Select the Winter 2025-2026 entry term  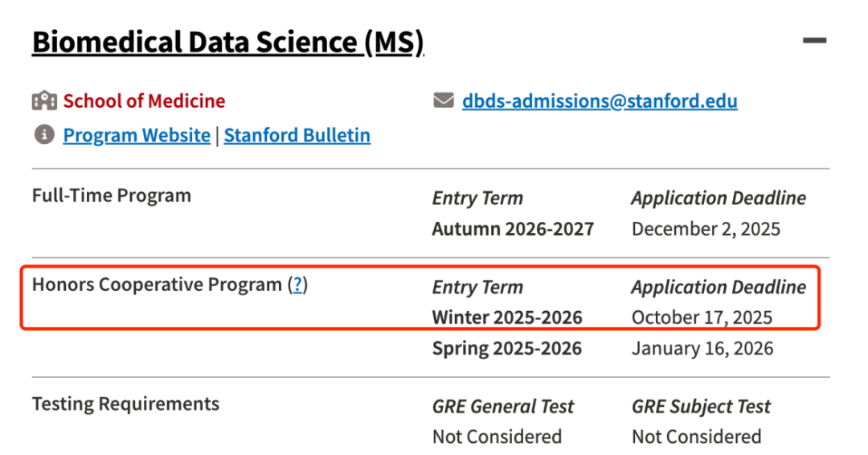[x=507, y=318]
